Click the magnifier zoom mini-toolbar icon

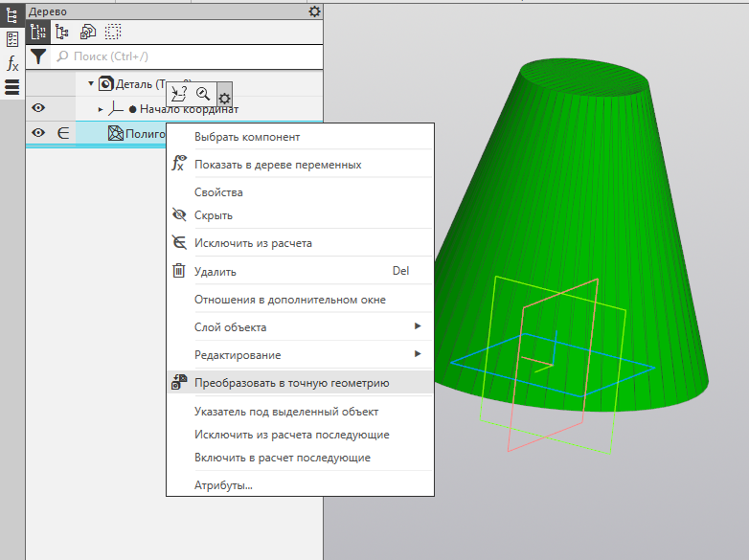point(203,93)
